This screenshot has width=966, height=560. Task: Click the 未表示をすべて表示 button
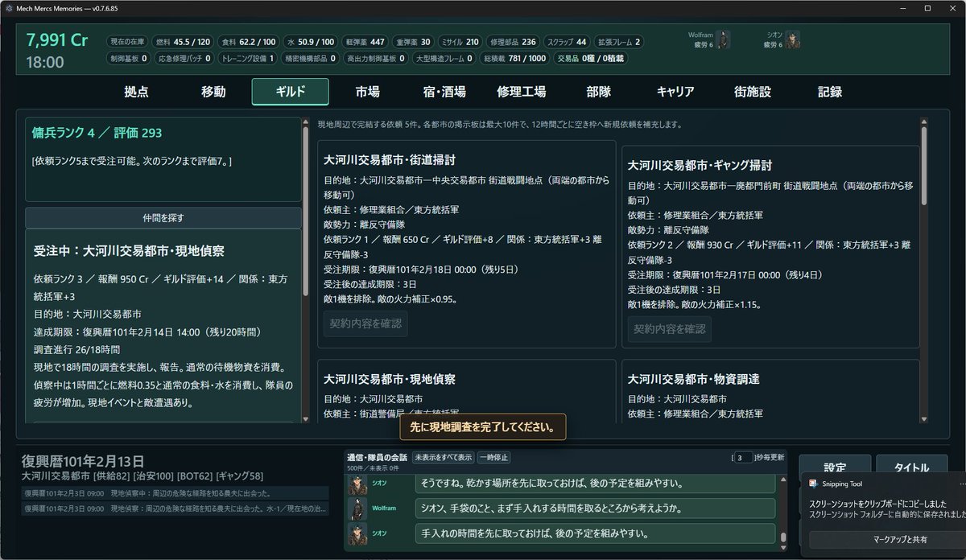(x=443, y=457)
